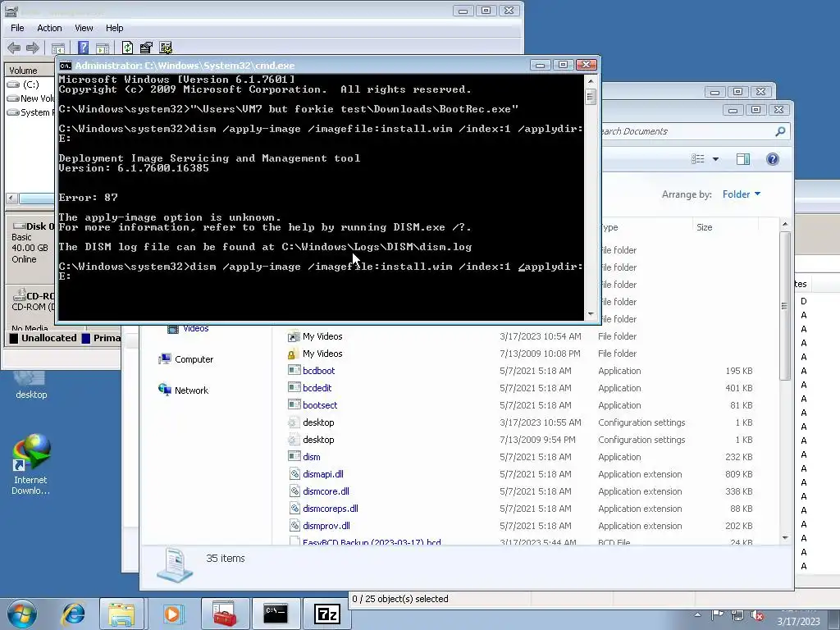
Task: Click the Explorer file list scroll up arrow
Action: [785, 224]
